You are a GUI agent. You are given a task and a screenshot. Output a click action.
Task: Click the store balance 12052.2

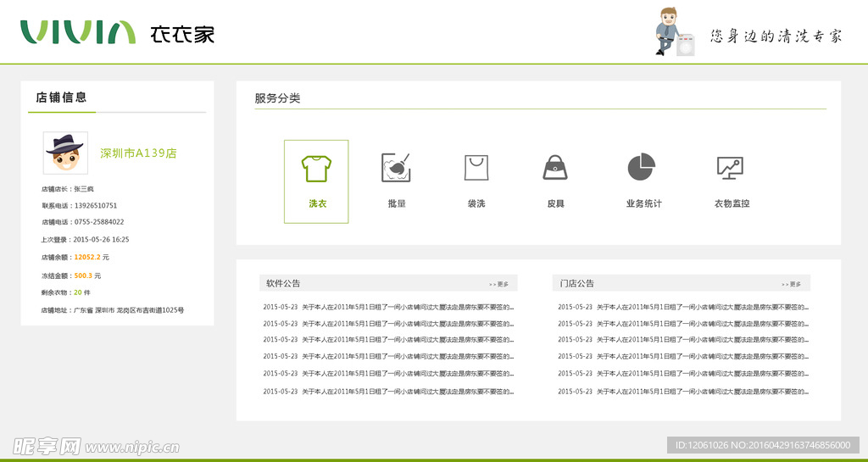coord(87,258)
